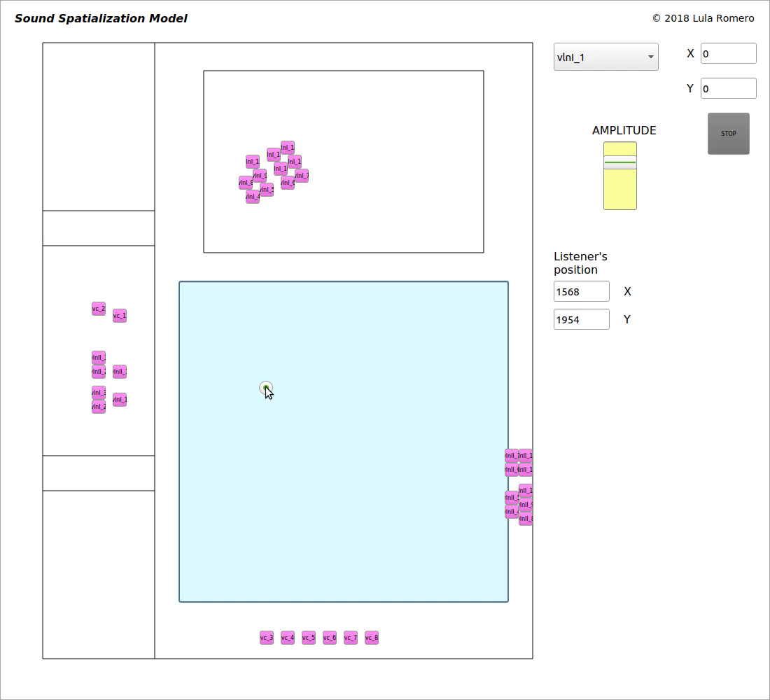Image resolution: width=770 pixels, height=700 pixels.
Task: Click the vlnI_8 violin source node
Action: tap(244, 183)
